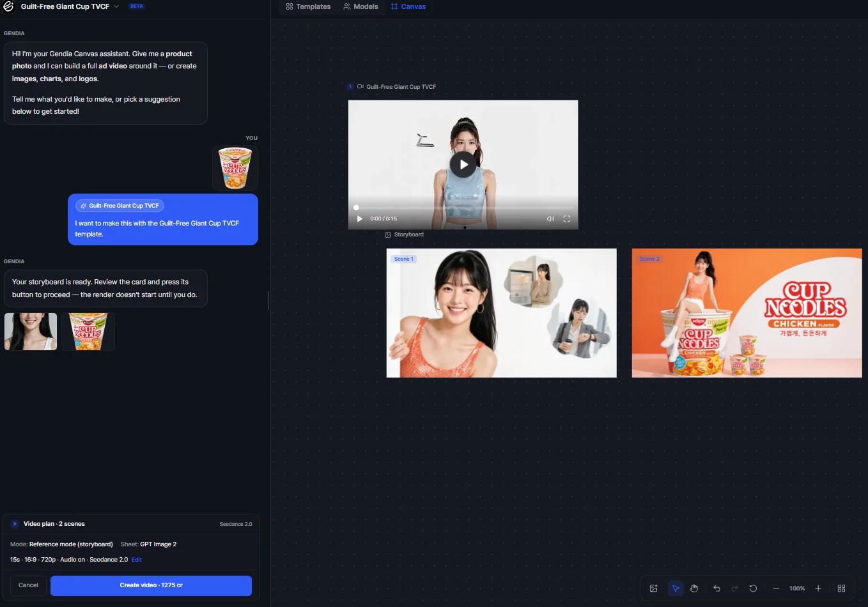Image resolution: width=868 pixels, height=607 pixels.
Task: Redo the canvas action
Action: (x=734, y=588)
